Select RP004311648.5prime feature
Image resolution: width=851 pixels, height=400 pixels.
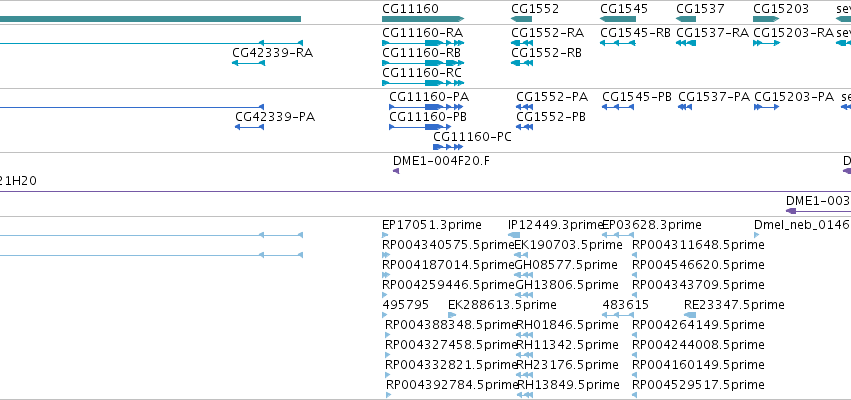click(698, 245)
